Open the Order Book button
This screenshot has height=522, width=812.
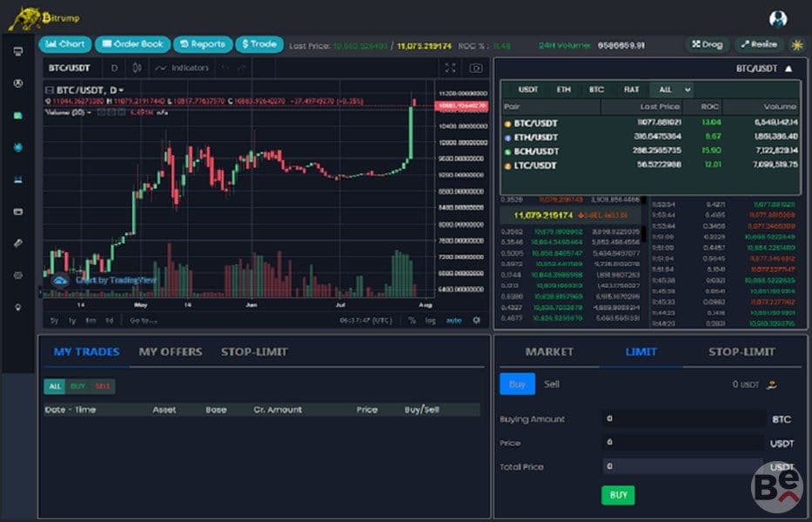(x=132, y=44)
